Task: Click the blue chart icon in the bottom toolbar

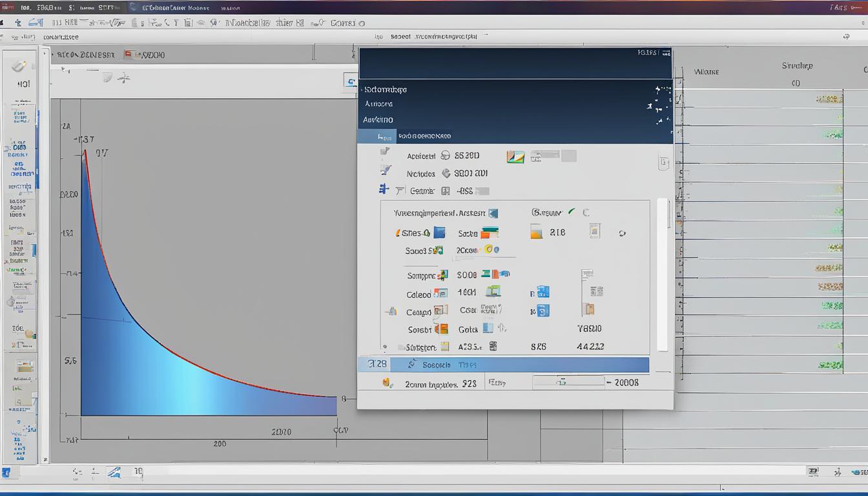Action: click(114, 473)
